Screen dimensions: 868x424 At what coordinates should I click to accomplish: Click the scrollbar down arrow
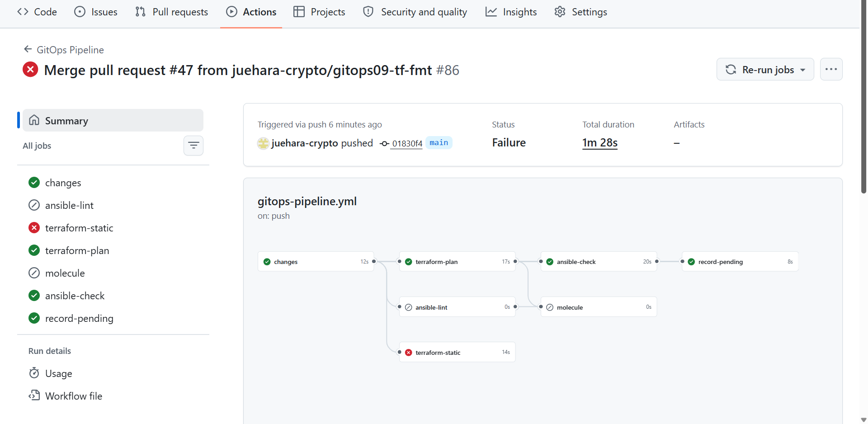click(x=864, y=419)
